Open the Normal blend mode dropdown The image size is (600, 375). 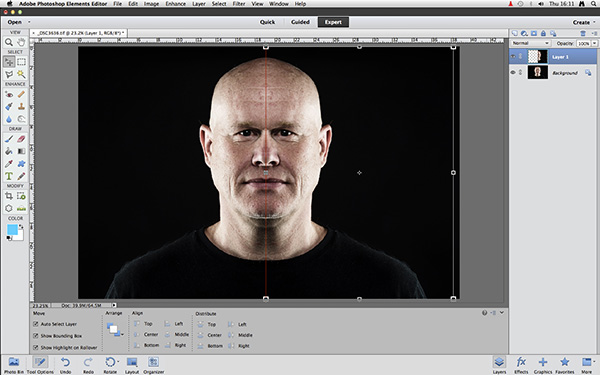click(530, 43)
